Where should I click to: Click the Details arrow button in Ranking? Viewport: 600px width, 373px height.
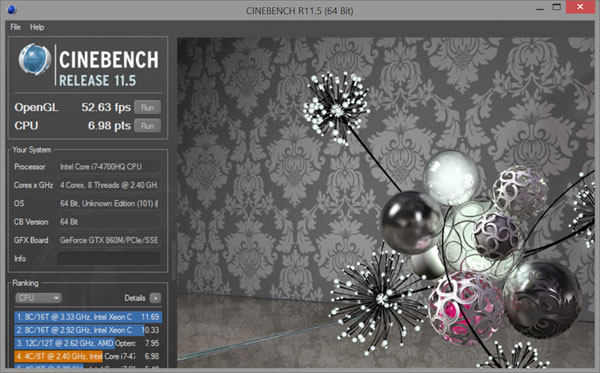(x=155, y=298)
